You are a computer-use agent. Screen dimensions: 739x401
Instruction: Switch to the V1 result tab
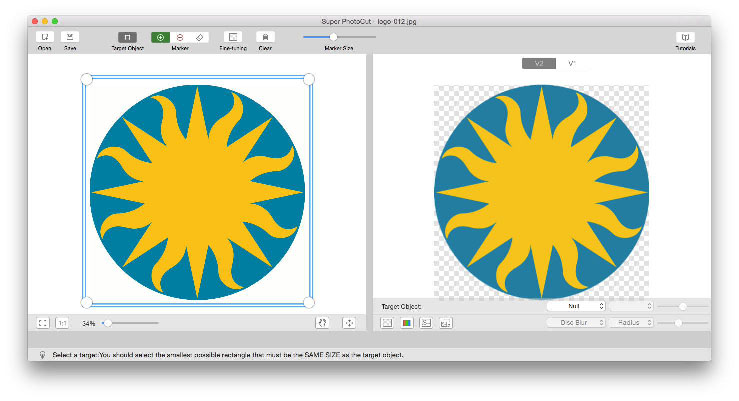(572, 64)
